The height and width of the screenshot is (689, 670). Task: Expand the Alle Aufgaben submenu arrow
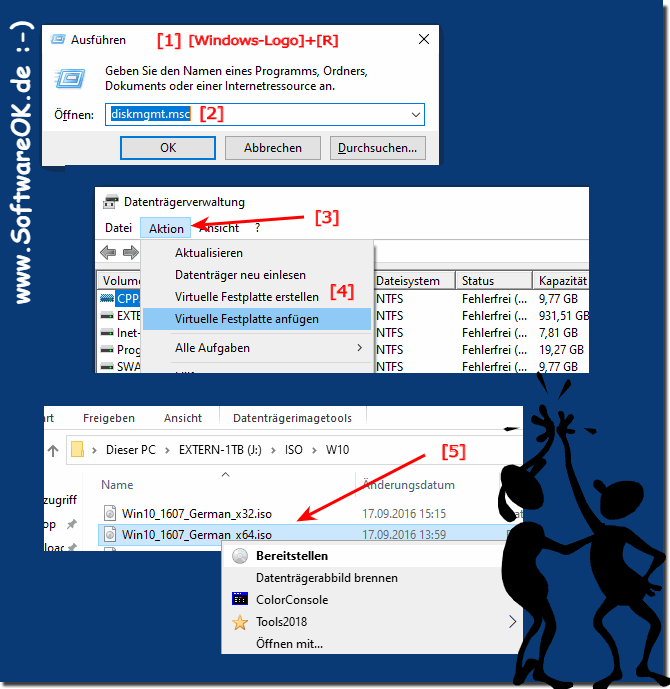tap(360, 348)
